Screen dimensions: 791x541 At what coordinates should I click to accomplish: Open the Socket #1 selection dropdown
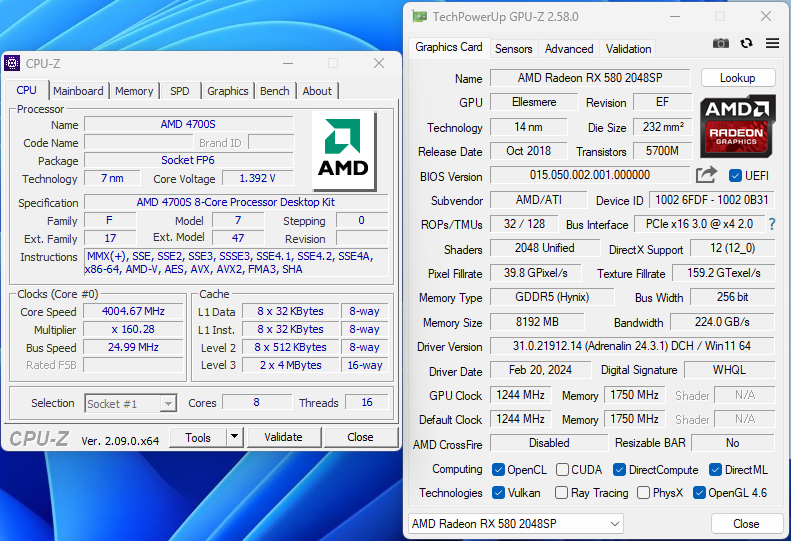[x=131, y=403]
